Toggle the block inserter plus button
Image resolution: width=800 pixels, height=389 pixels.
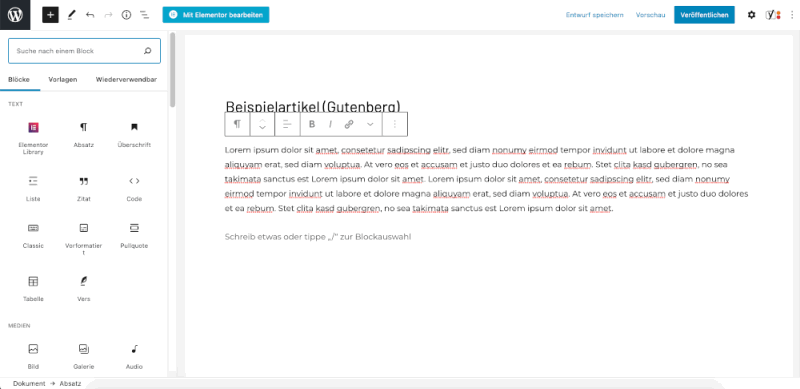click(x=51, y=15)
